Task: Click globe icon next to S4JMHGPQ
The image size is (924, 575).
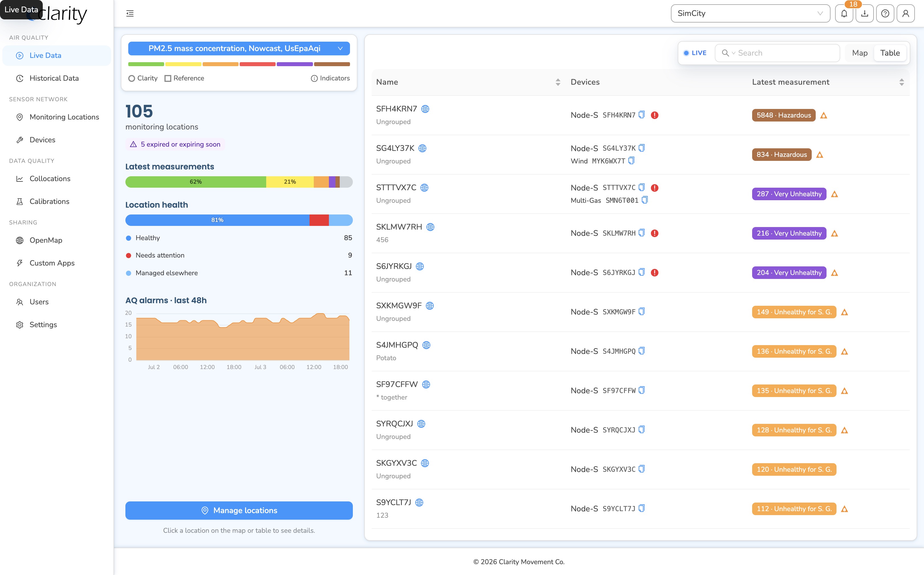Action: (x=426, y=345)
